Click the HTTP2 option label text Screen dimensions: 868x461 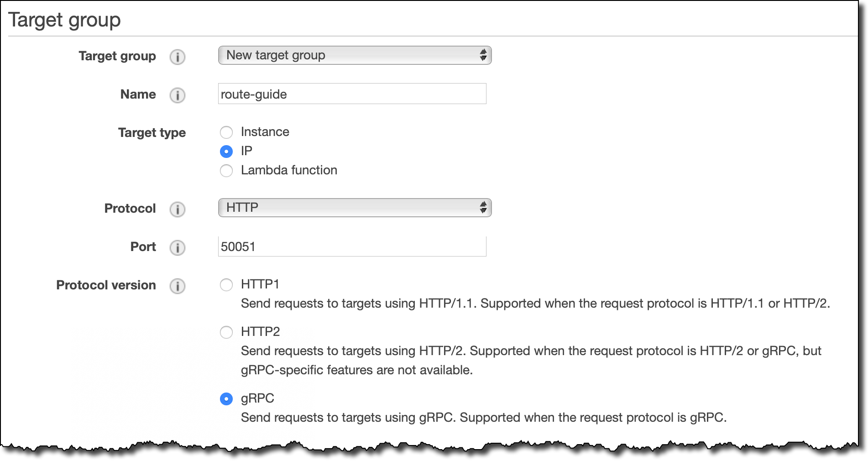[x=260, y=331]
